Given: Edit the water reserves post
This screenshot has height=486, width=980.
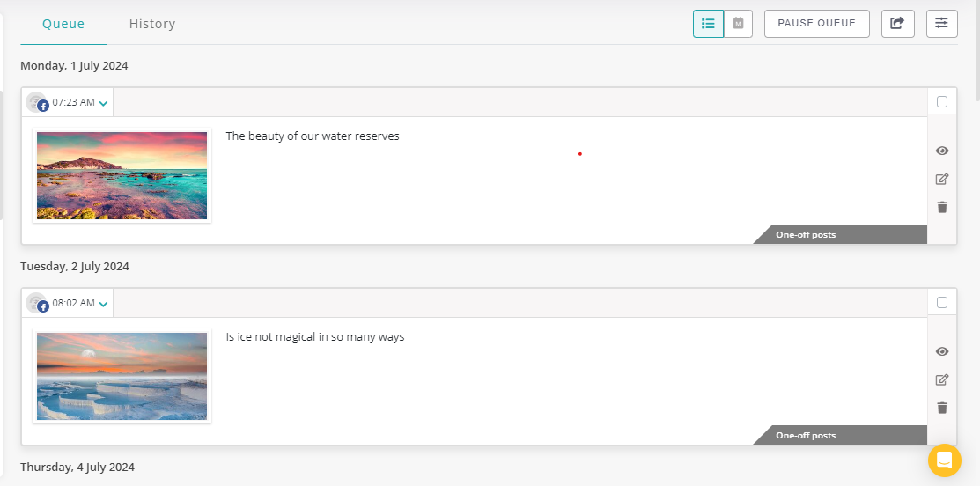Looking at the screenshot, I should 942,180.
